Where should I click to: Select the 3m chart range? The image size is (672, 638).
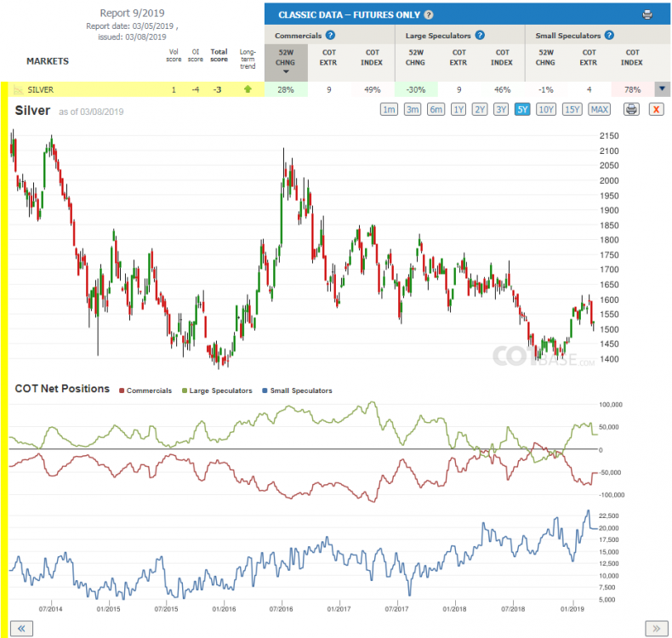click(x=413, y=110)
